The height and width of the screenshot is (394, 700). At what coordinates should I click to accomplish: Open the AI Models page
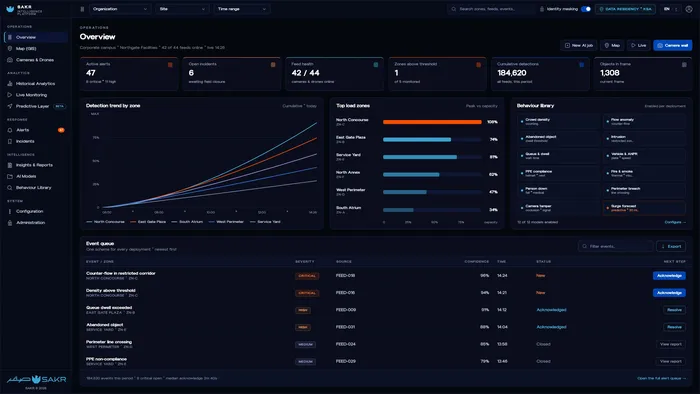click(36, 176)
